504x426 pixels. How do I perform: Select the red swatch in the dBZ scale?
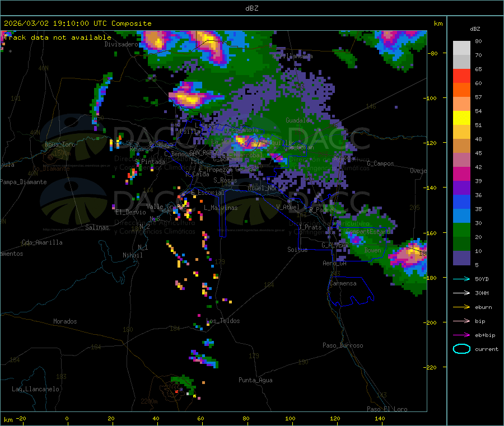point(461,76)
